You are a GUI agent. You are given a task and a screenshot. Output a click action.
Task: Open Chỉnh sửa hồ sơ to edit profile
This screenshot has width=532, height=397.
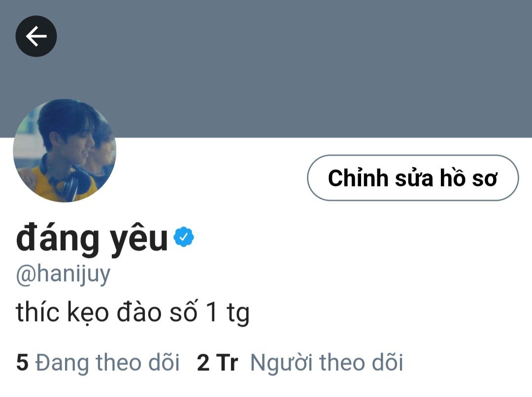(413, 178)
